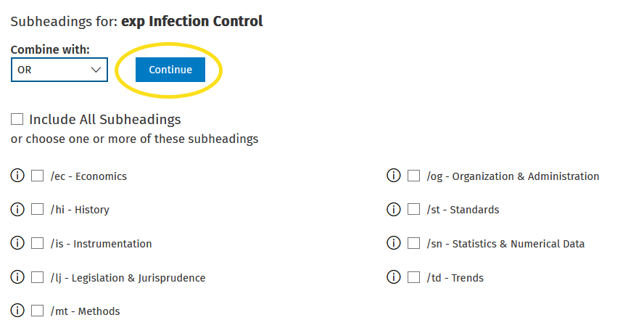View info icon beside Methods
This screenshot has width=644, height=328.
(x=17, y=311)
